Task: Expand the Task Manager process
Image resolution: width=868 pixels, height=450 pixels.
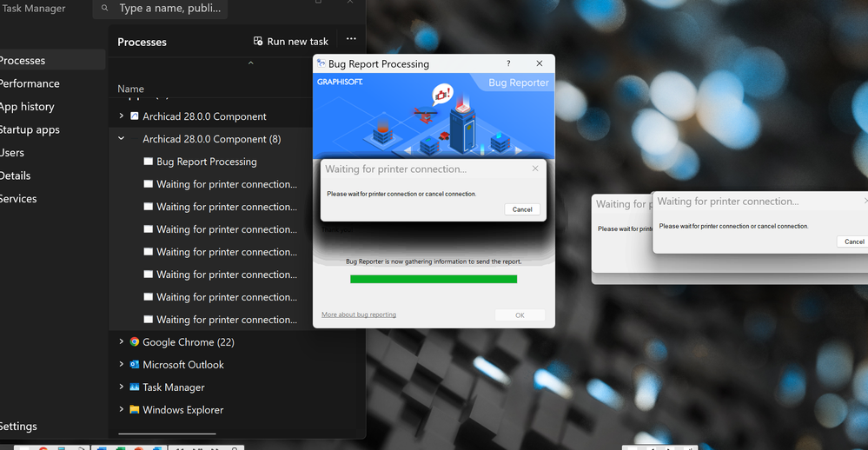Action: [x=122, y=387]
